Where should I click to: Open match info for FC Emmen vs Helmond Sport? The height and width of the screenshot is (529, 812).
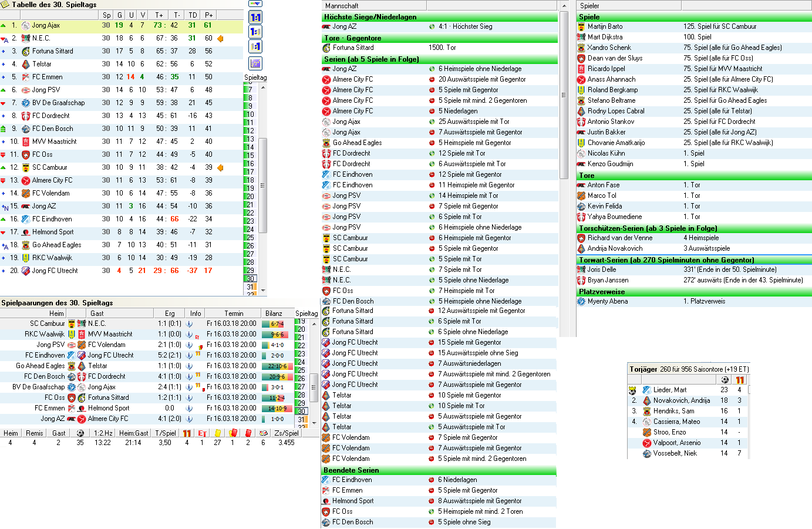(x=189, y=408)
